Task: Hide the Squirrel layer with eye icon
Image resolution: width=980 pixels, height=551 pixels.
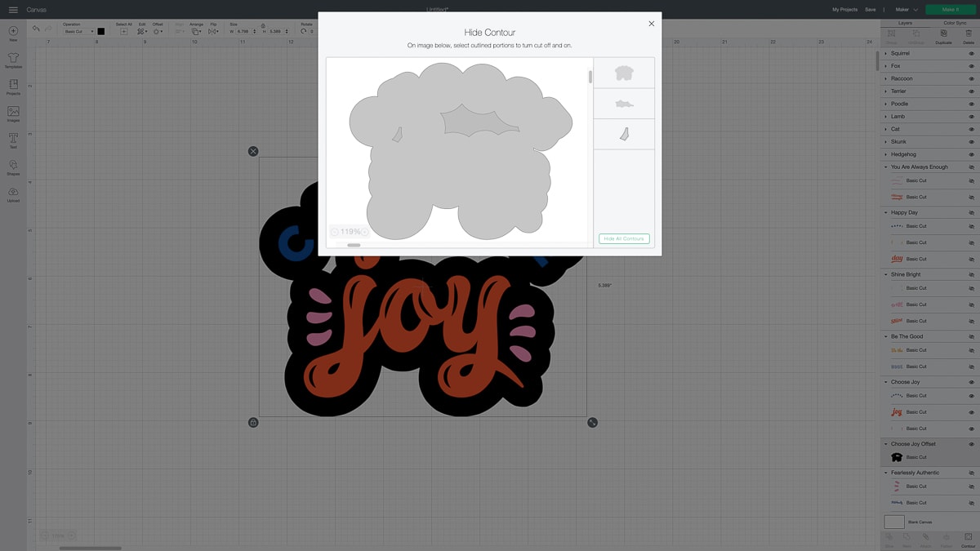Action: 971,53
